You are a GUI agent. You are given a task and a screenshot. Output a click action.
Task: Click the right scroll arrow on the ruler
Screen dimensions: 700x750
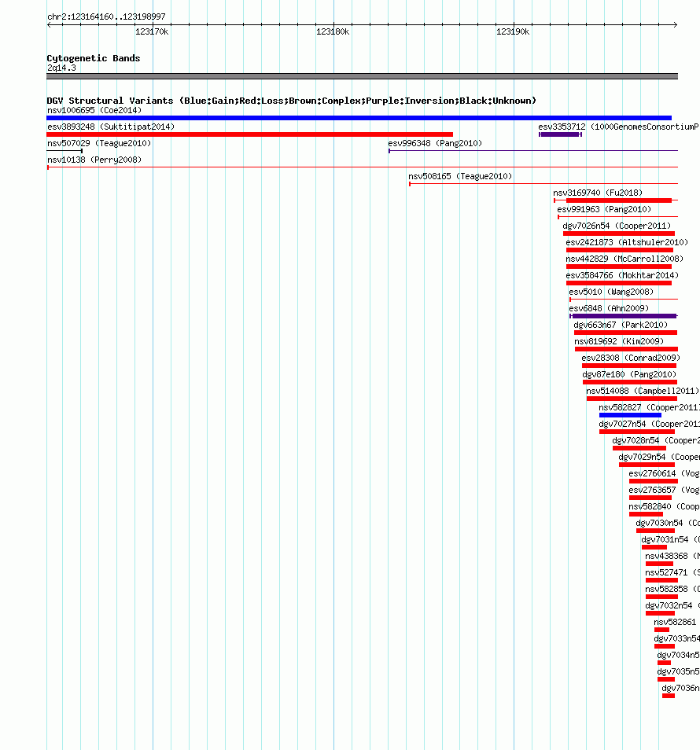(x=675, y=24)
